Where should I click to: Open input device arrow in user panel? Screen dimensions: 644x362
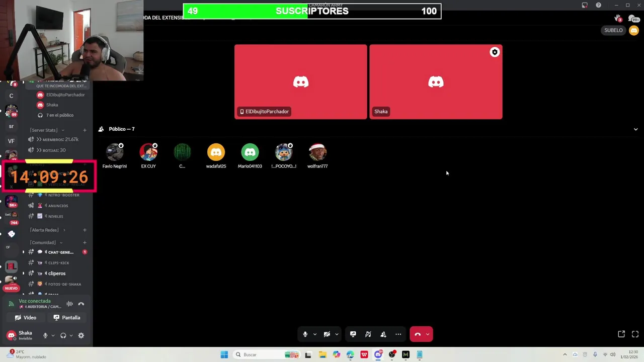point(53,335)
